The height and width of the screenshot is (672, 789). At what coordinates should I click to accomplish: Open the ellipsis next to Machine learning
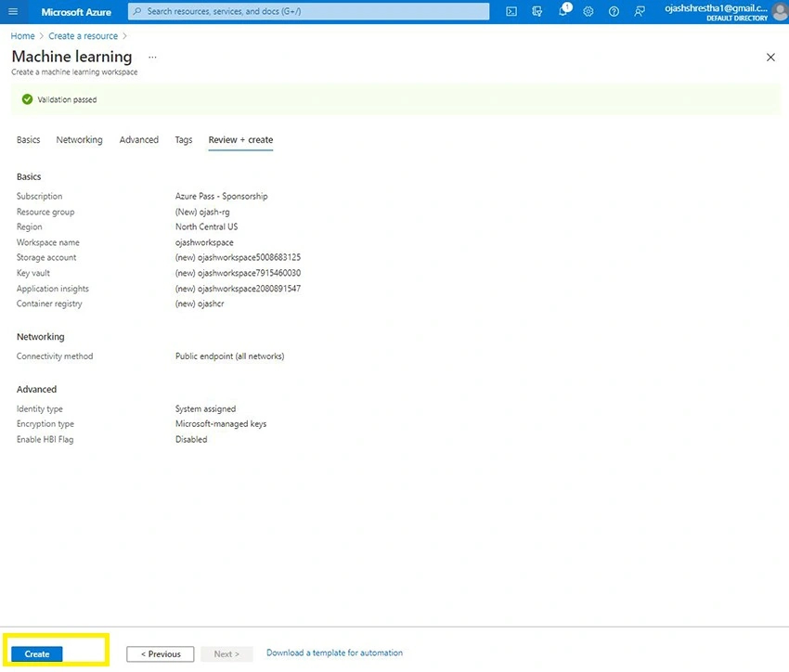(152, 58)
